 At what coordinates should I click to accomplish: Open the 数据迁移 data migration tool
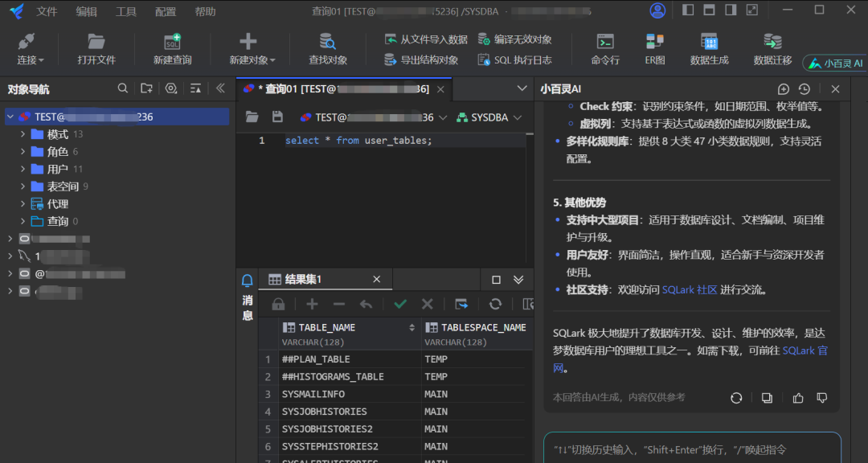773,50
